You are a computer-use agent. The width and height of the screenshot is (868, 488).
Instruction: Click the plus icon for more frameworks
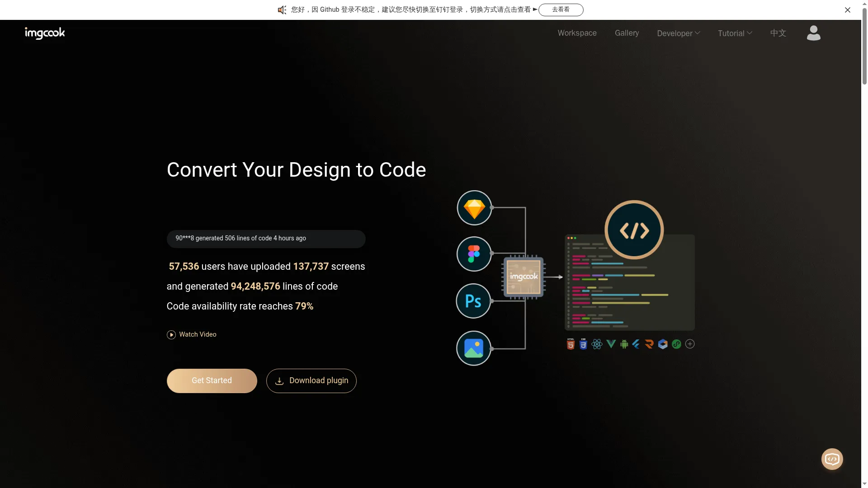(x=690, y=344)
